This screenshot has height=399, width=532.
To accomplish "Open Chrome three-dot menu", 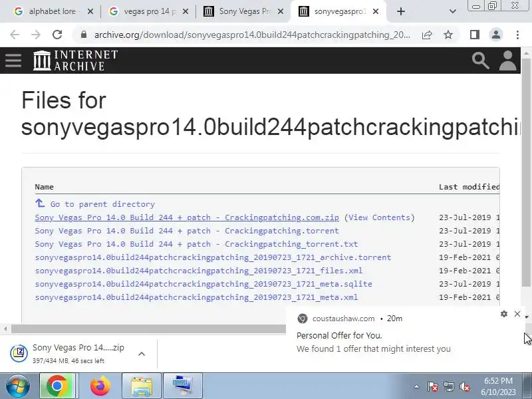I will pos(517,35).
